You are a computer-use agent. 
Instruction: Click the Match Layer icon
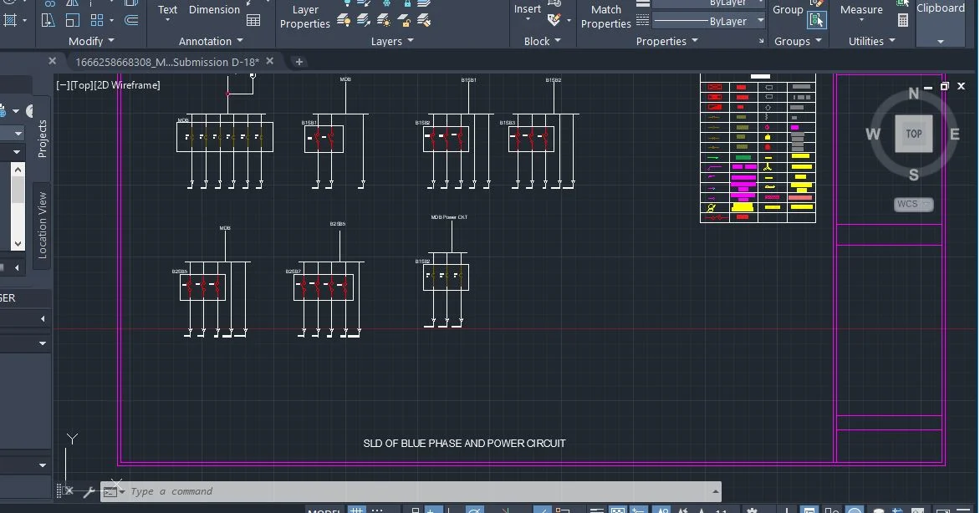[364, 21]
